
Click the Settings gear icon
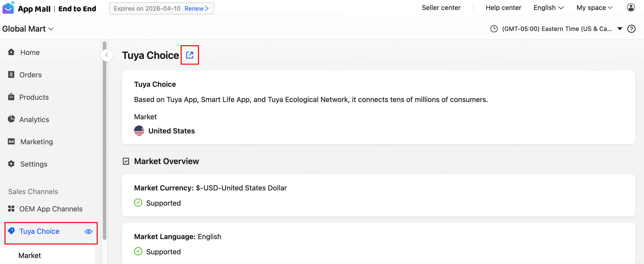pyautogui.click(x=11, y=164)
